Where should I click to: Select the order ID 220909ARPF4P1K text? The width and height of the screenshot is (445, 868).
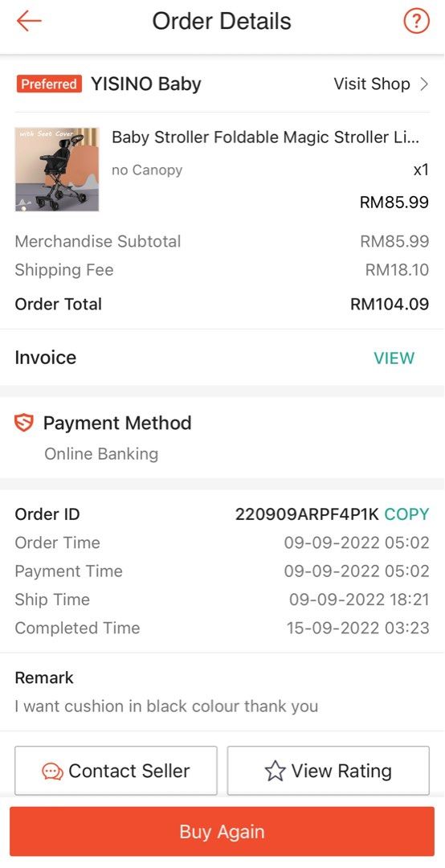click(x=307, y=514)
